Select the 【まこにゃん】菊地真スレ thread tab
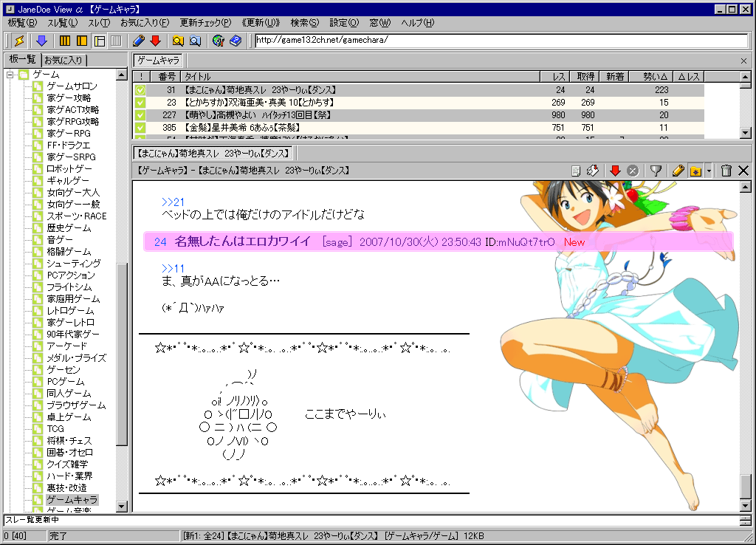 213,154
